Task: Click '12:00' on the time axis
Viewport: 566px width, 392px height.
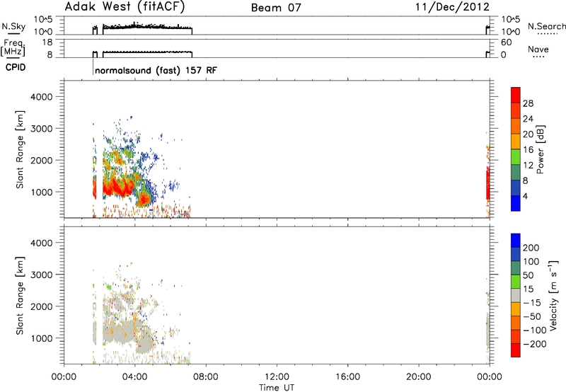Action: 277,377
